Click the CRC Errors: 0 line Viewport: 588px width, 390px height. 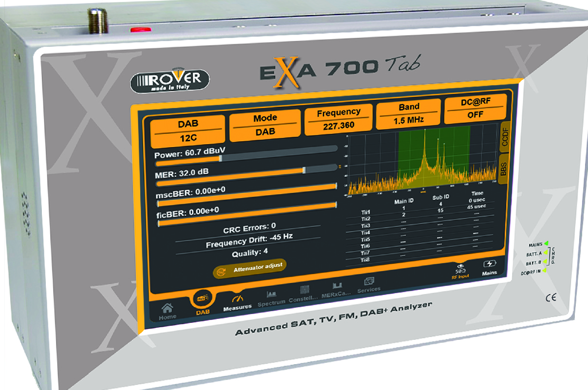click(x=249, y=228)
